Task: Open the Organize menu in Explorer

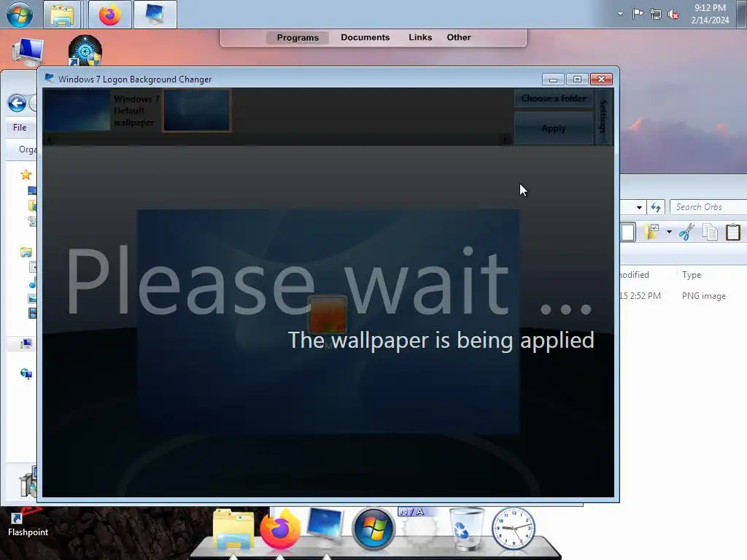Action: [28, 149]
